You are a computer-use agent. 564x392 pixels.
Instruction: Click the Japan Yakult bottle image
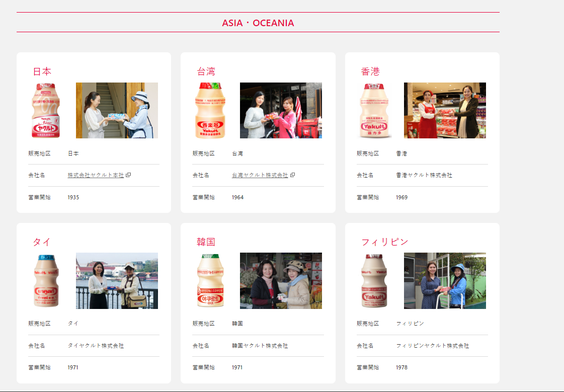coord(46,110)
